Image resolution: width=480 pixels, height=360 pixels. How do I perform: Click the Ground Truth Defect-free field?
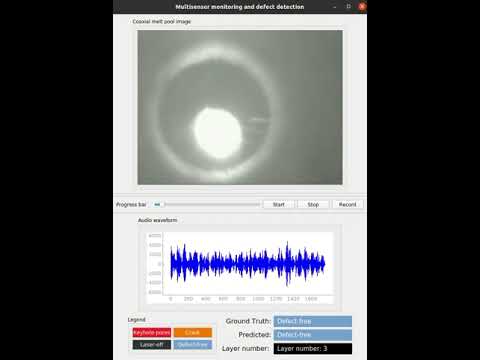tap(313, 321)
